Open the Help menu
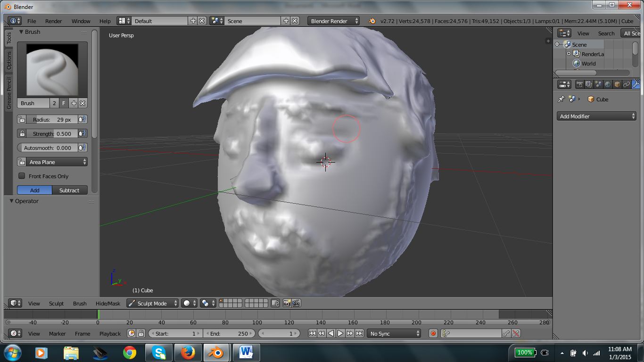644x362 pixels. pos(105,21)
